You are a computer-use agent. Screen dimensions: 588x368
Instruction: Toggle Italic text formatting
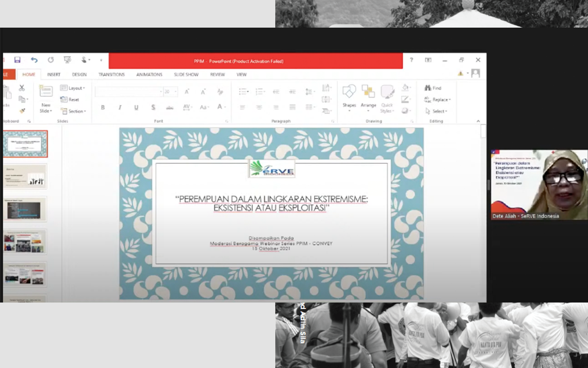(x=120, y=107)
